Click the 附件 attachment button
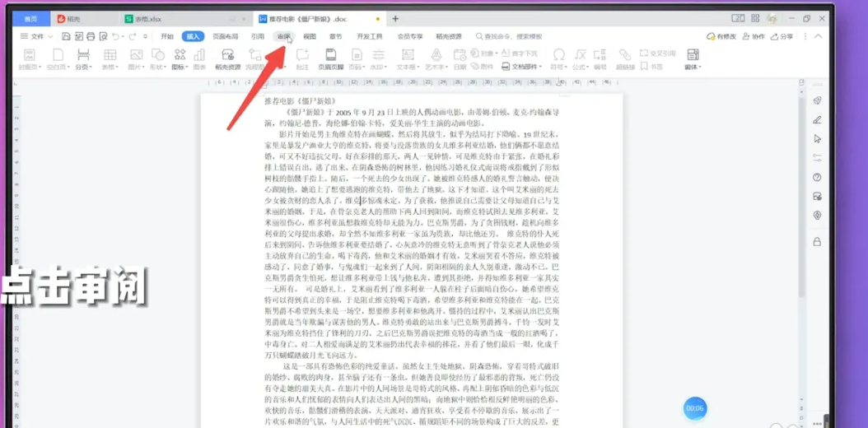The image size is (868, 428). [482, 67]
